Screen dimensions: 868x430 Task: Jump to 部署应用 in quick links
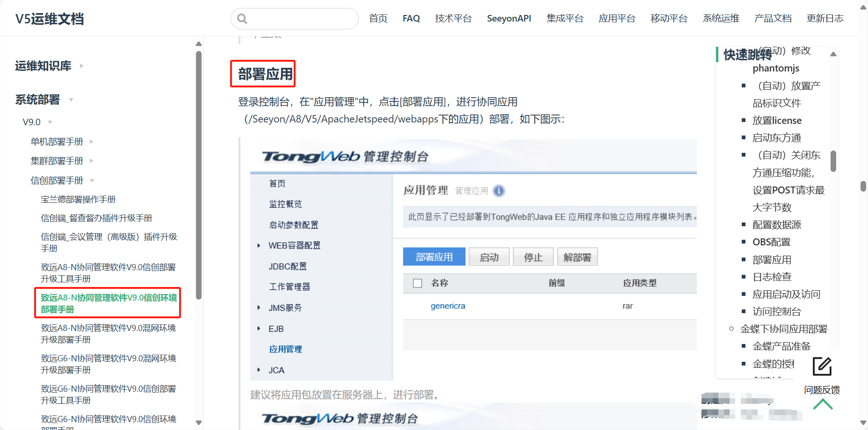(x=772, y=259)
